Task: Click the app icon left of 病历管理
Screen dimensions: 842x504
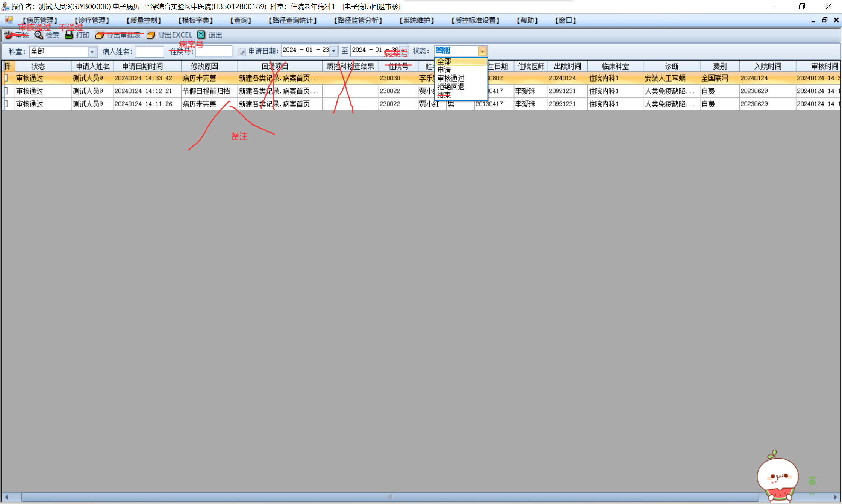Action: [9, 20]
